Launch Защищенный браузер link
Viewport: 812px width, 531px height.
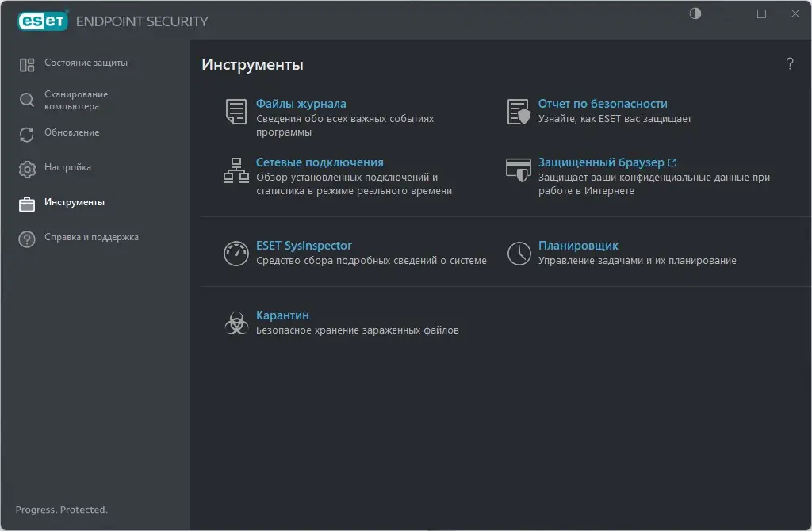(x=601, y=162)
